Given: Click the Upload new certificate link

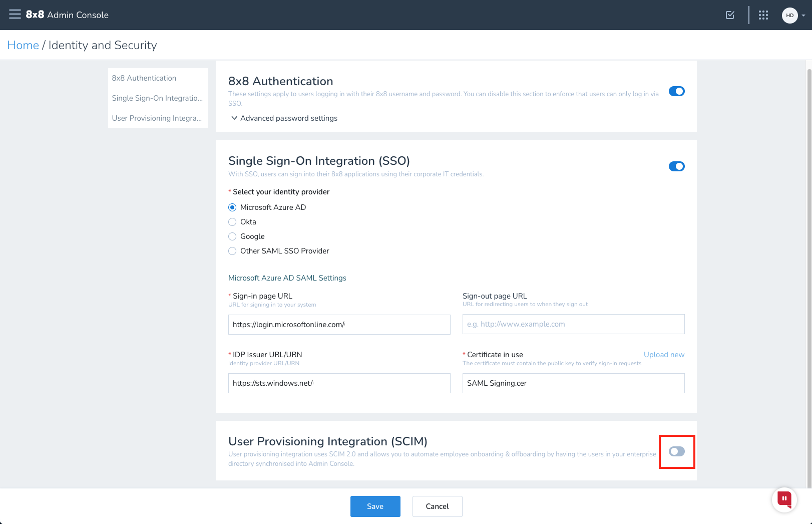Looking at the screenshot, I should click(664, 355).
